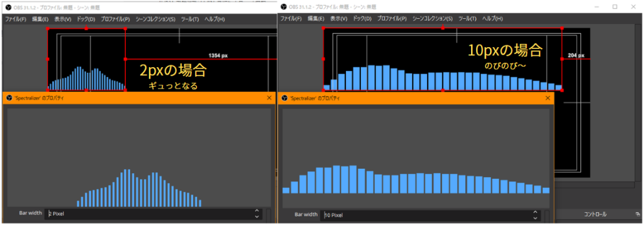
Task: Minimize the right OBS window
Action: 597,7
